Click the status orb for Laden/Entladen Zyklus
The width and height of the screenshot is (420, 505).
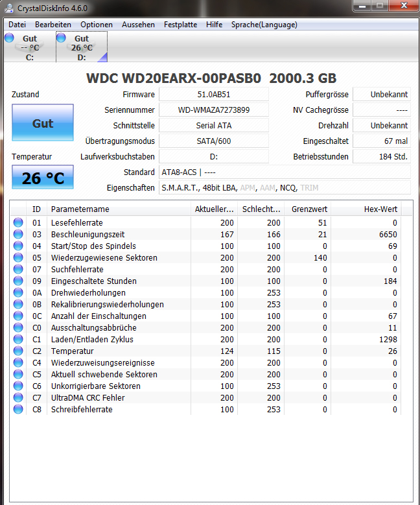[18, 339]
